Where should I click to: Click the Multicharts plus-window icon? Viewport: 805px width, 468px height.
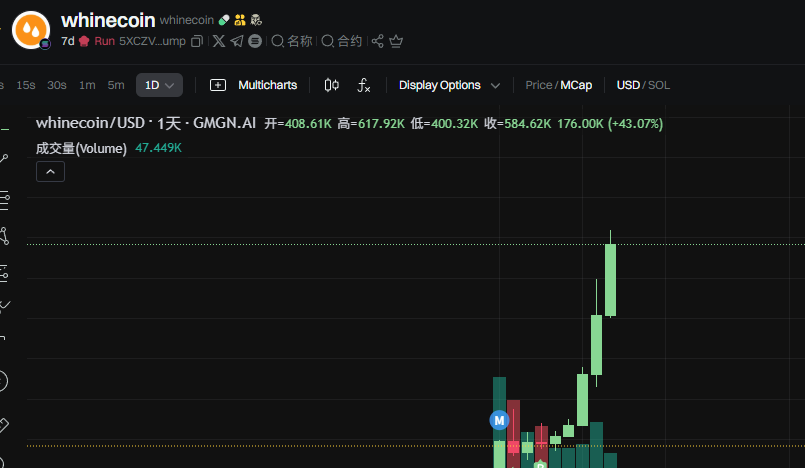tap(218, 85)
